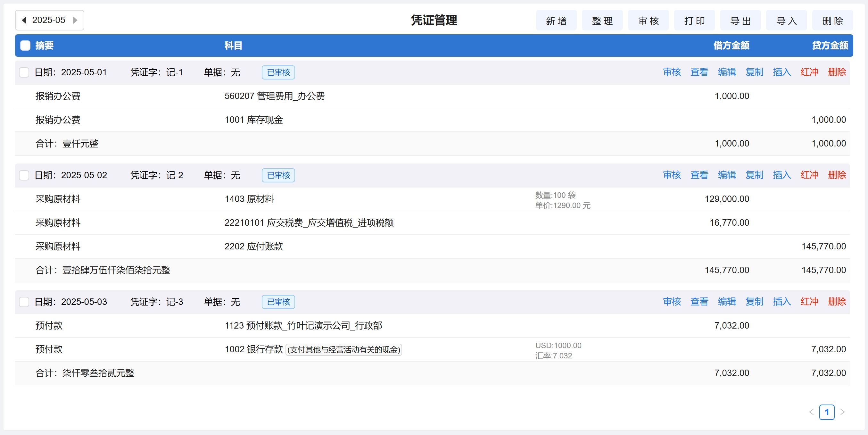The width and height of the screenshot is (868, 435).
Task: Click next page chevron in pagination
Action: pyautogui.click(x=842, y=412)
